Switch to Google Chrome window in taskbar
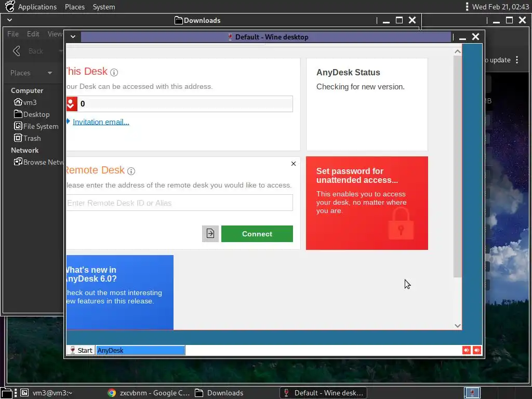 click(149, 393)
